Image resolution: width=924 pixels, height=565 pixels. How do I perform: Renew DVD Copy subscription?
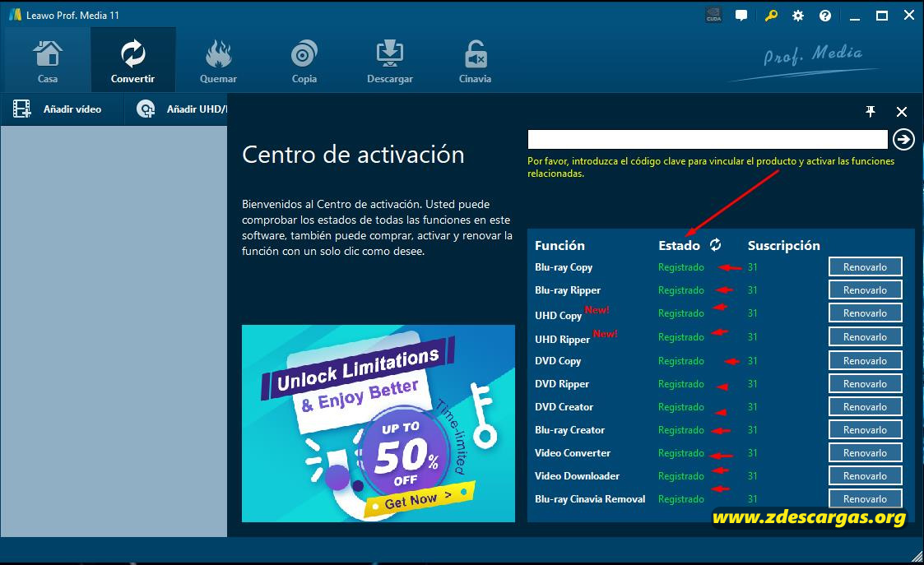[865, 360]
